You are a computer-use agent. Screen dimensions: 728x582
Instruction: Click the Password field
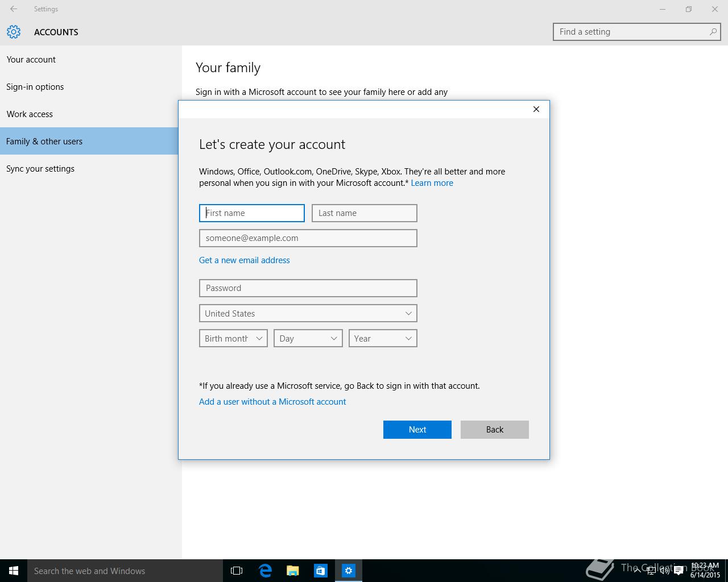[x=308, y=288]
